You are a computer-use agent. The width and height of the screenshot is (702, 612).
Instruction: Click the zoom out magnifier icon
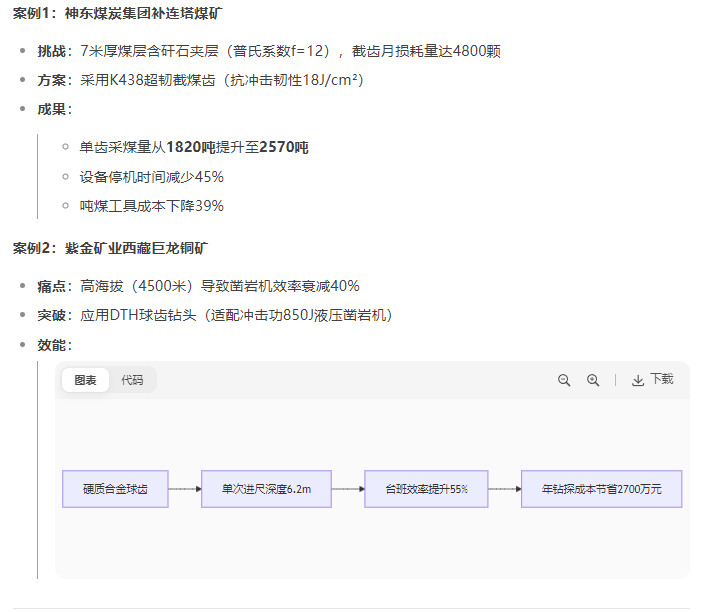(564, 380)
